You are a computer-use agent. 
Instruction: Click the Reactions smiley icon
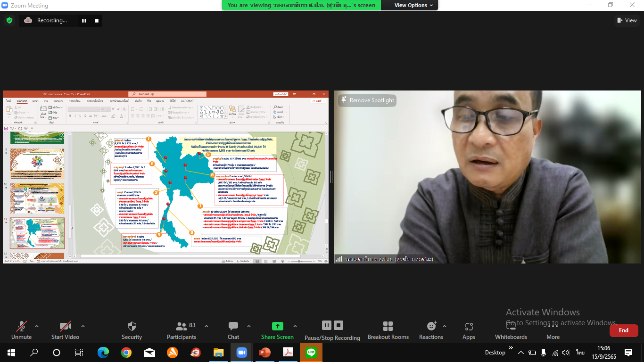point(431,326)
